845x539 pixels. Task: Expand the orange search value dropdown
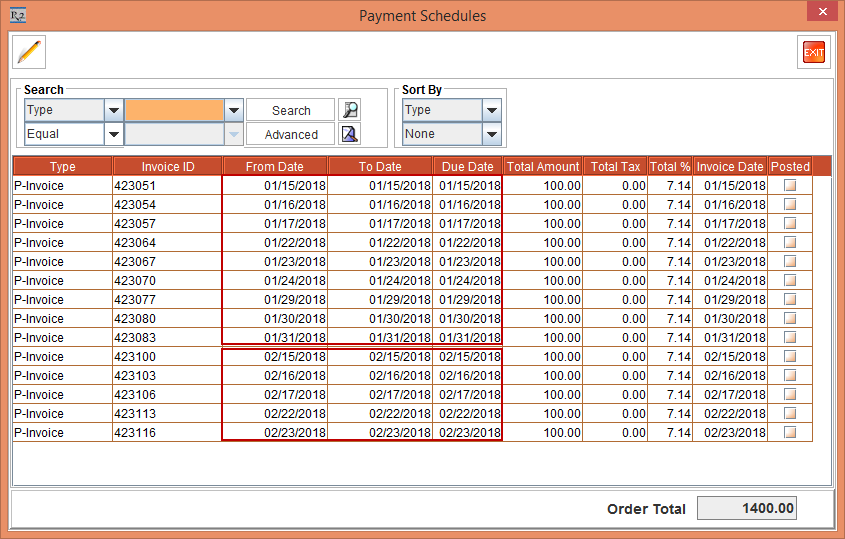[234, 110]
